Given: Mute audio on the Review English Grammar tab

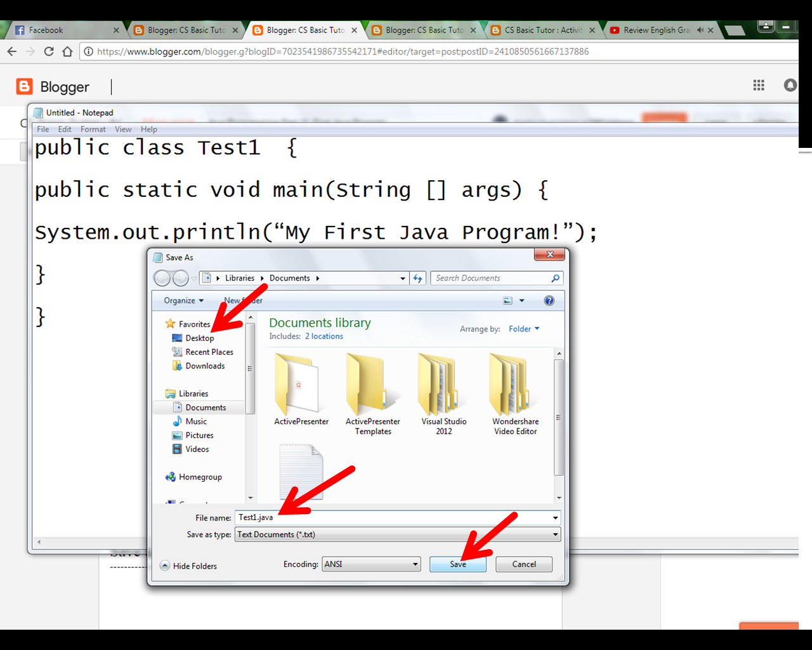Looking at the screenshot, I should [702, 29].
